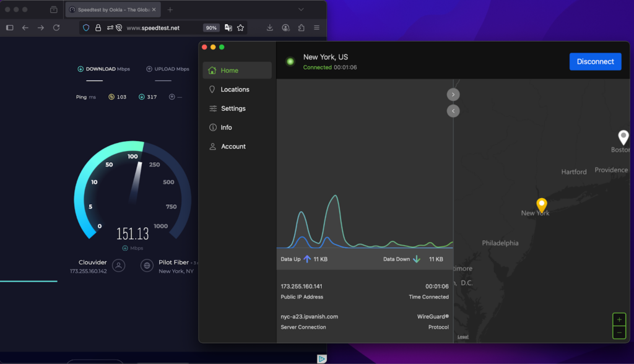Screen dimensions: 634x364
Task: Open the site permissions icon in address bar
Action: [x=110, y=27]
